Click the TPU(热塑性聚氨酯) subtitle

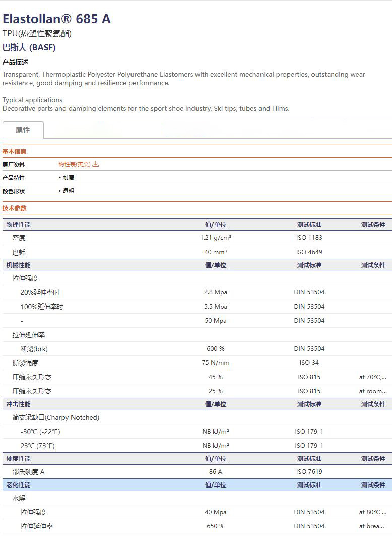[x=37, y=33]
